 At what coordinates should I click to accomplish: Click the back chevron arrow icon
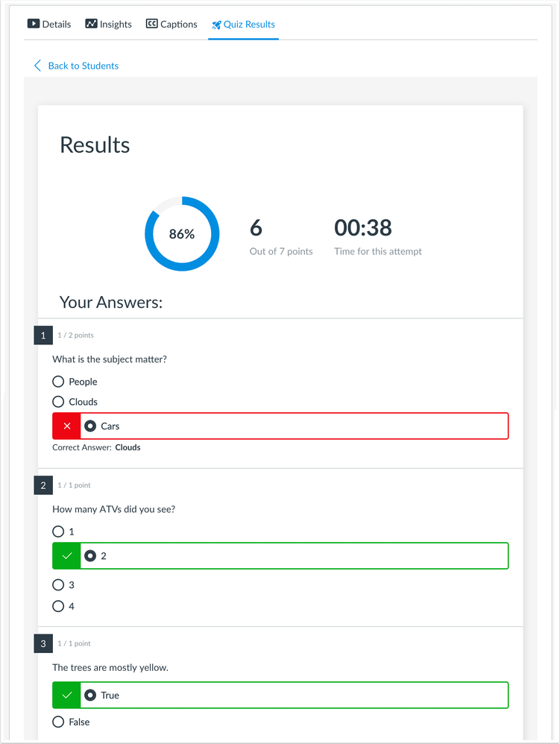tap(38, 66)
